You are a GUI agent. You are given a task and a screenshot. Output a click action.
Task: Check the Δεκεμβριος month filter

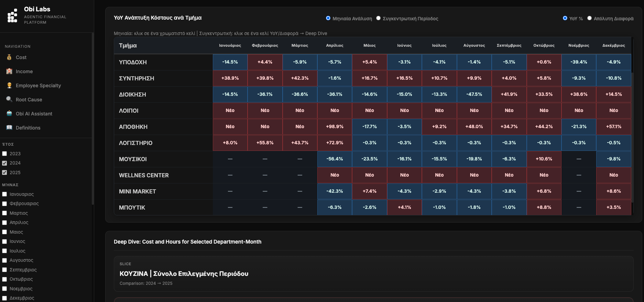point(4,298)
